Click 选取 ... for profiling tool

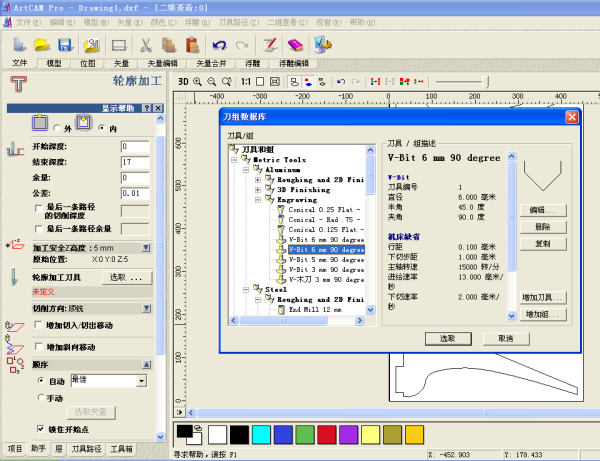pyautogui.click(x=126, y=277)
